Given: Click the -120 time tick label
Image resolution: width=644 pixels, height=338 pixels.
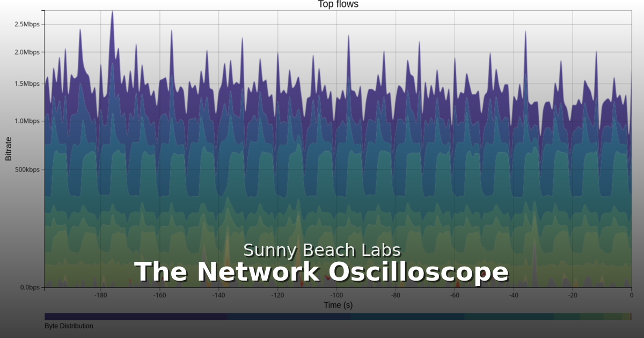Looking at the screenshot, I should (277, 295).
